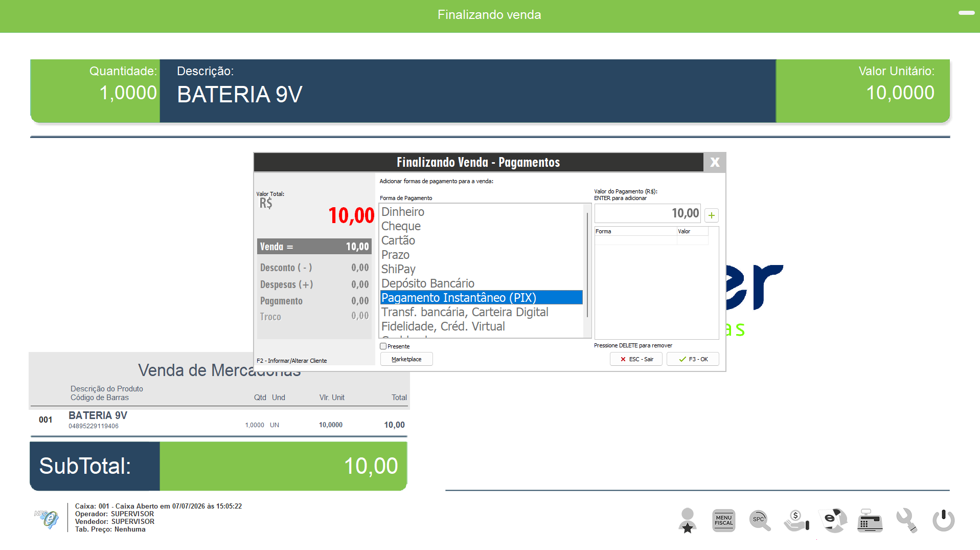Add payment with green plus button
The width and height of the screenshot is (980, 550).
711,215
